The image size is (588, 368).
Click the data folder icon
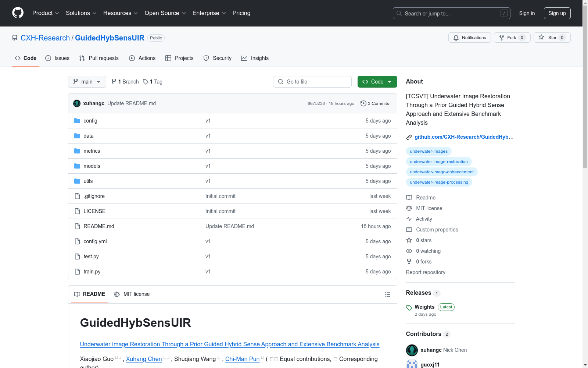pyautogui.click(x=77, y=136)
